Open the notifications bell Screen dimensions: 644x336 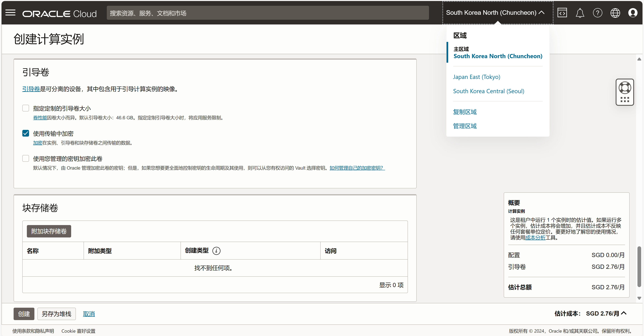(580, 13)
